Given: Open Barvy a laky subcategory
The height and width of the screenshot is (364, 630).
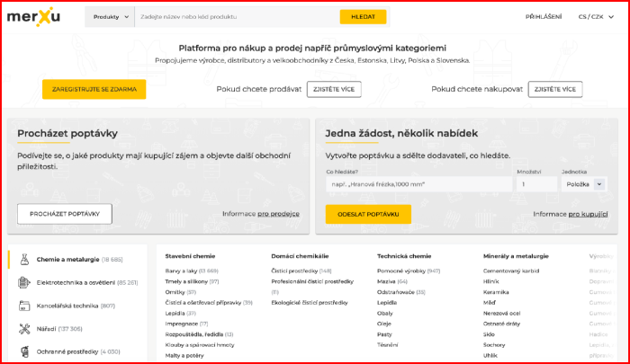Looking at the screenshot, I should 192,271.
